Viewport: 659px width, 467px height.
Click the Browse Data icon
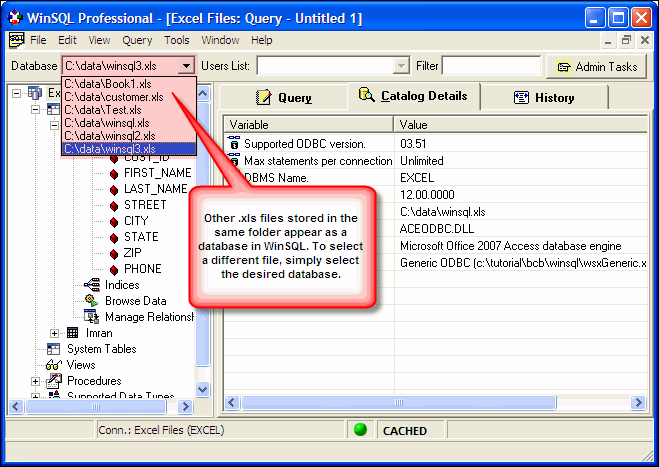[92, 301]
